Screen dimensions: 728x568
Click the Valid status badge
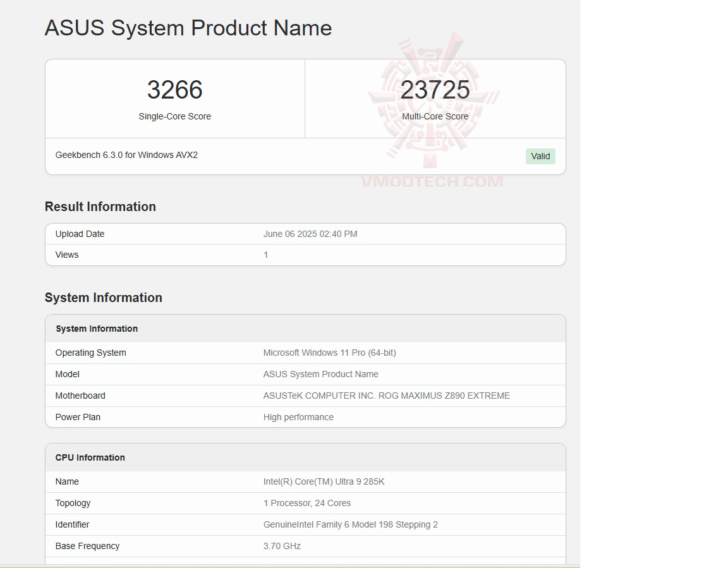point(540,157)
